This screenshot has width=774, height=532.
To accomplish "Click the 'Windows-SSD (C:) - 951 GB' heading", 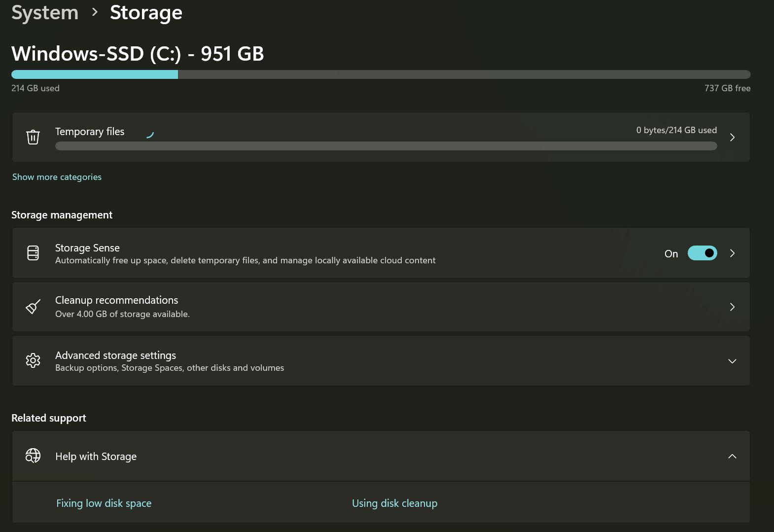I will coord(138,54).
